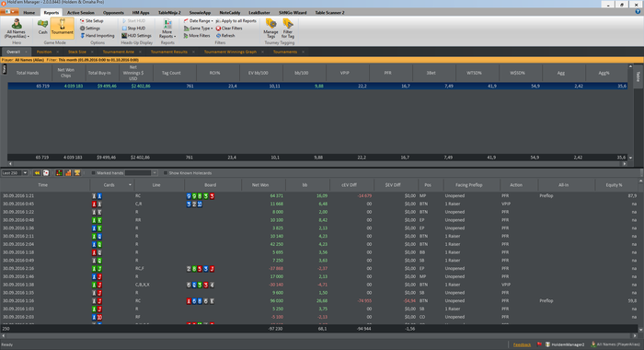The width and height of the screenshot is (644, 350).
Task: Click All Names (PlayerAlias) in status bar
Action: point(615,344)
